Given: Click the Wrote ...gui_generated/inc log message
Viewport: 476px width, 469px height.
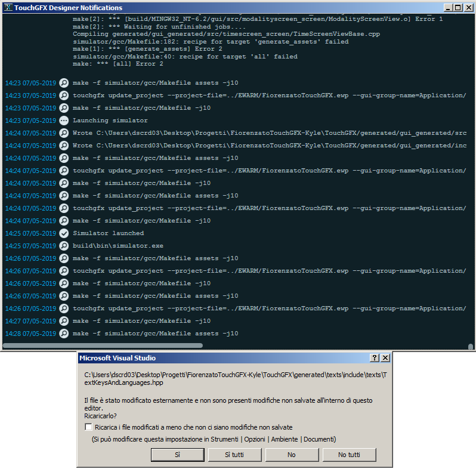Looking at the screenshot, I should pos(270,146).
